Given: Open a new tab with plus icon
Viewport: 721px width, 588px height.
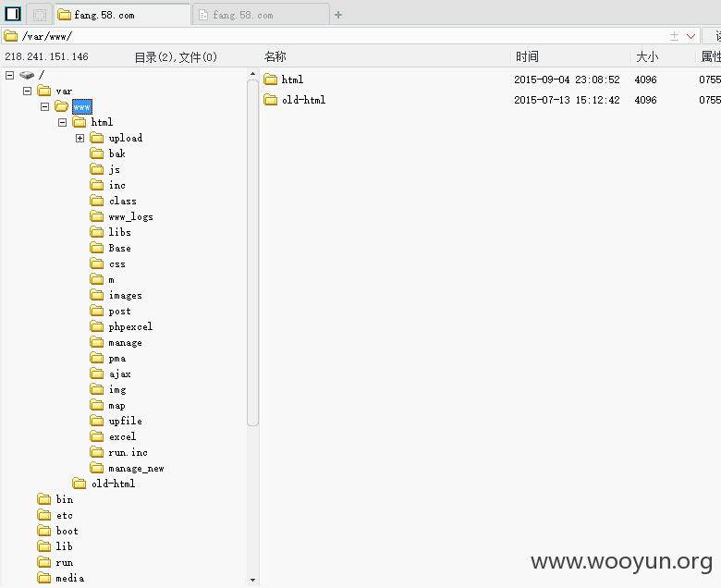Looking at the screenshot, I should (338, 15).
